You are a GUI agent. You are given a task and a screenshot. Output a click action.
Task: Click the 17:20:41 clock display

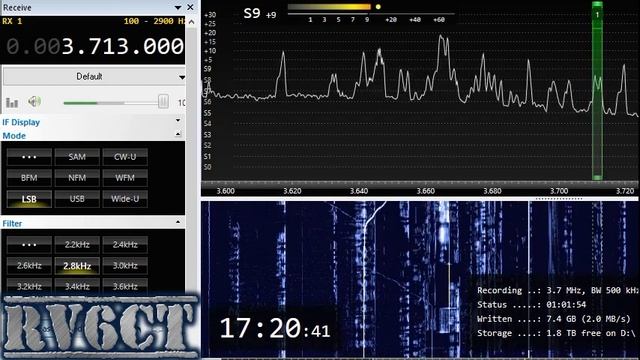tap(275, 328)
